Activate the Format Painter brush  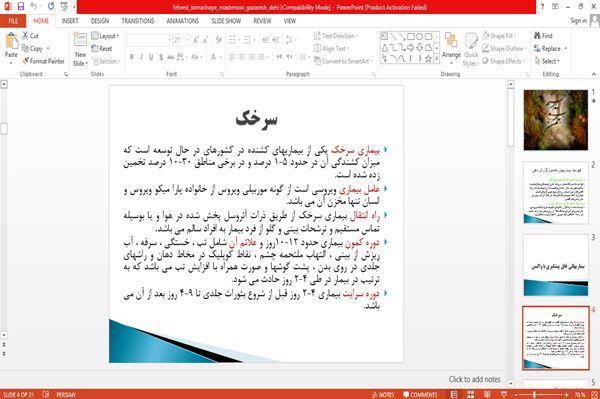click(43, 61)
